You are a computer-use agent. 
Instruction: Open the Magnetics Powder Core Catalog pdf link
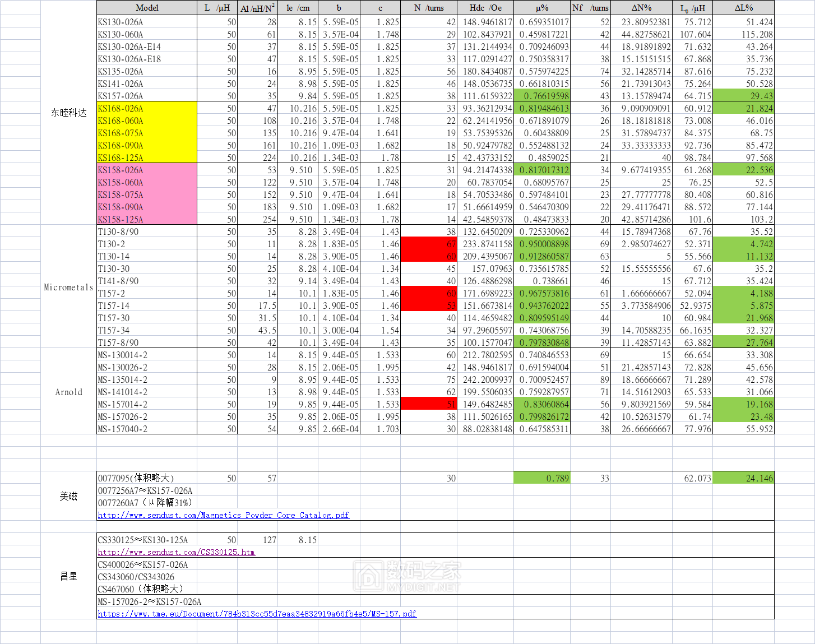tap(223, 515)
